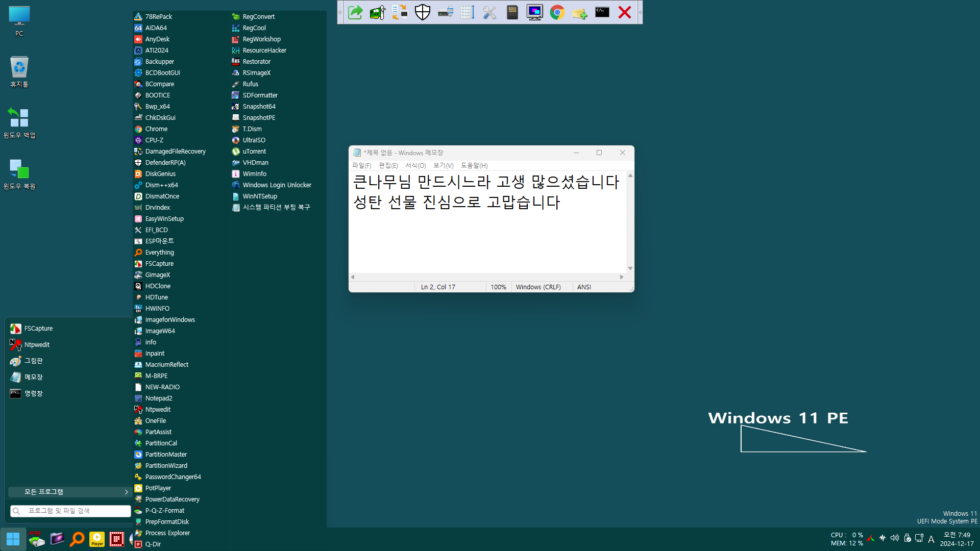The height and width of the screenshot is (551, 980).
Task: Open the Recycle Bin (휴지통) desktop icon
Action: (19, 72)
